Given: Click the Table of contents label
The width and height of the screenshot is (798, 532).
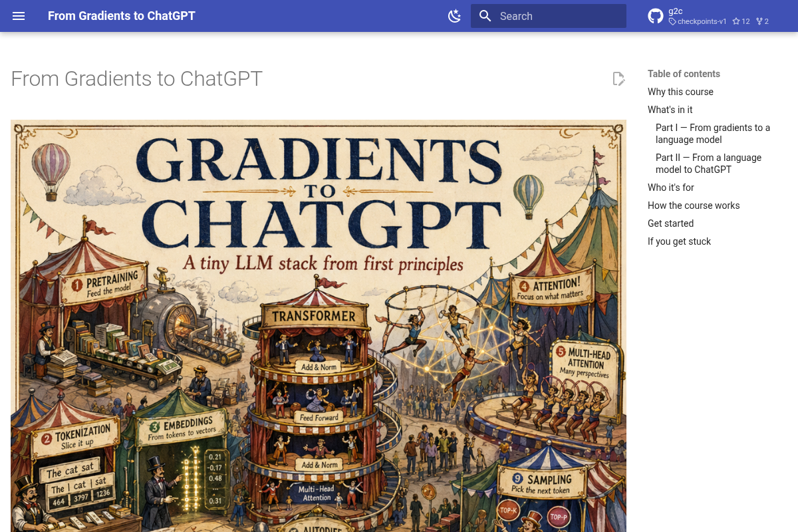Looking at the screenshot, I should 684,74.
